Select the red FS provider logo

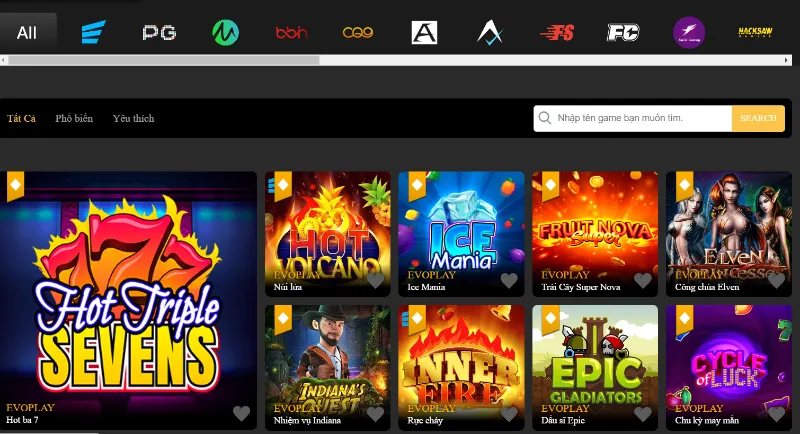point(557,33)
